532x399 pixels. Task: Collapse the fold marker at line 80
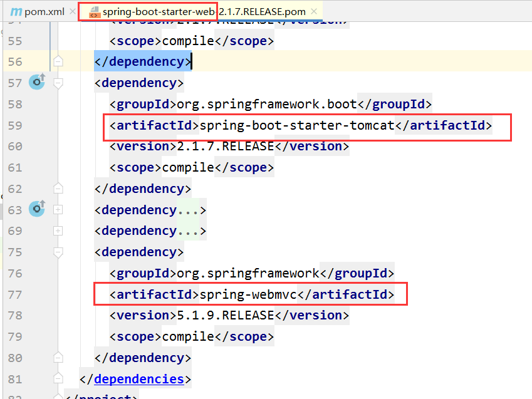point(58,357)
